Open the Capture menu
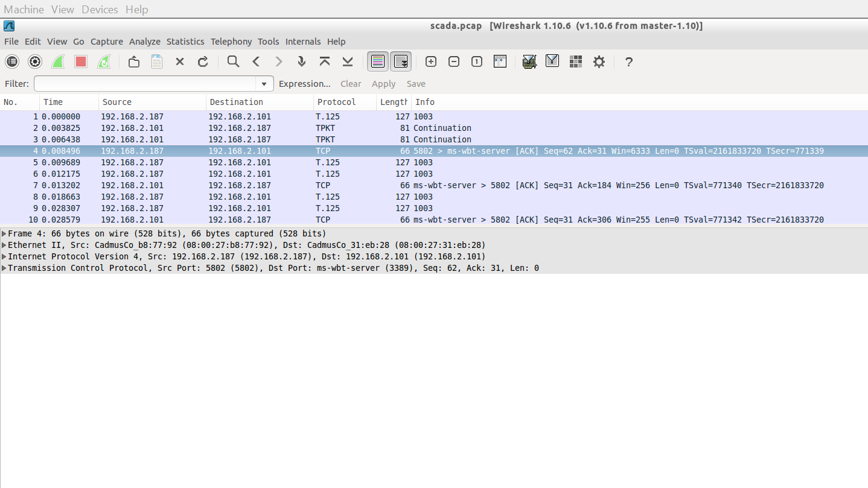The image size is (868, 488). pyautogui.click(x=107, y=42)
